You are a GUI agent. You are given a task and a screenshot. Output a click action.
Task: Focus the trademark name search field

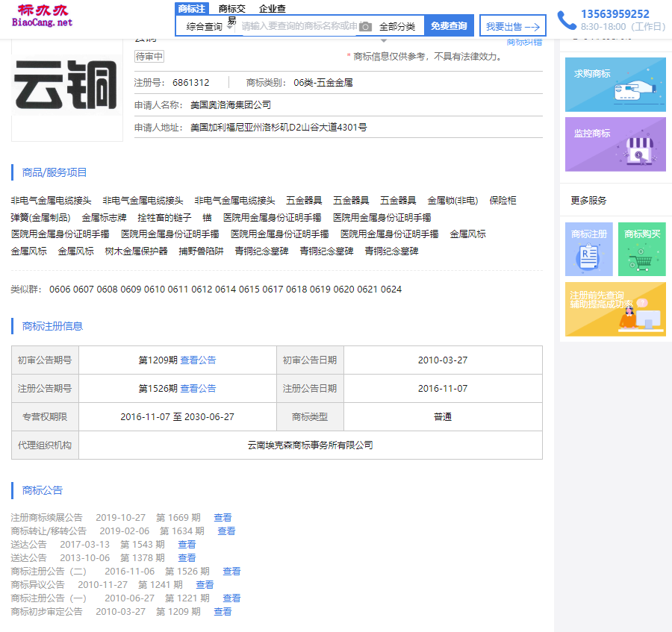tap(299, 26)
